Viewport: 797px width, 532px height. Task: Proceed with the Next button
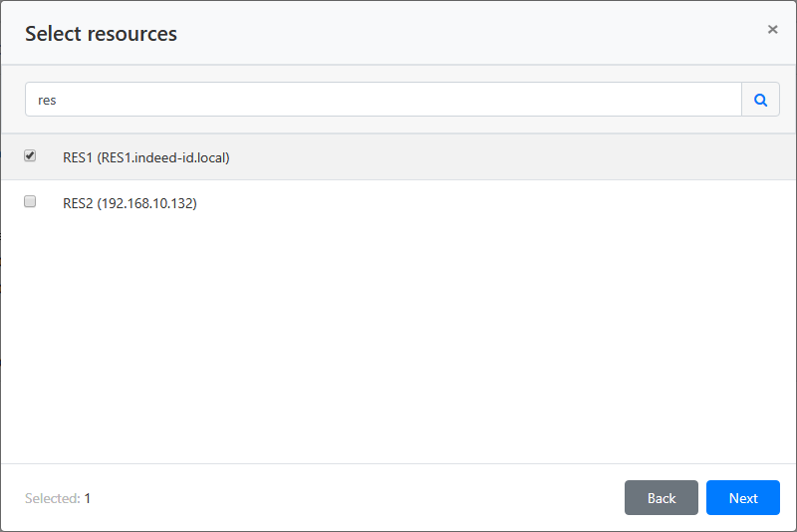click(742, 498)
